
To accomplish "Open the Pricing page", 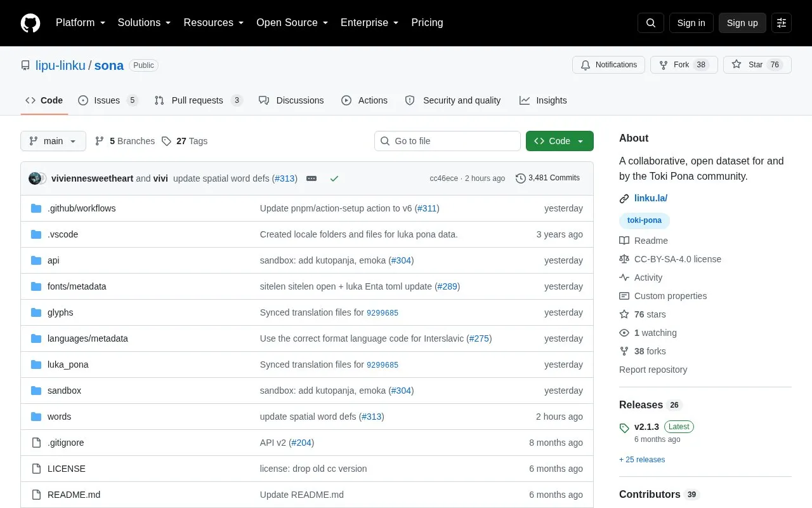I will point(427,23).
